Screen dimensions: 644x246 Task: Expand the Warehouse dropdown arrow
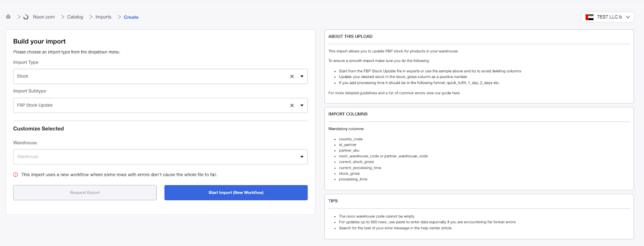(302, 157)
